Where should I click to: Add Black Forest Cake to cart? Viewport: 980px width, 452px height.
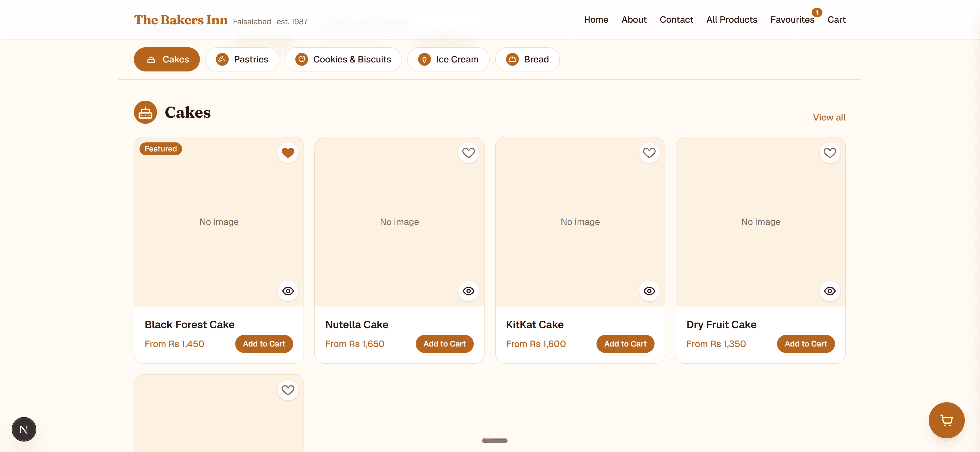pos(264,344)
